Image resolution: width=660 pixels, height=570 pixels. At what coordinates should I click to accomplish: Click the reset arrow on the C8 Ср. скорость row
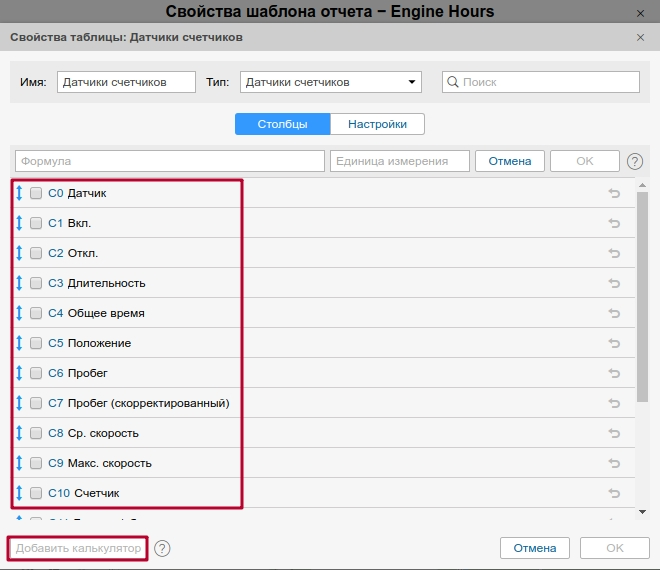click(x=614, y=433)
